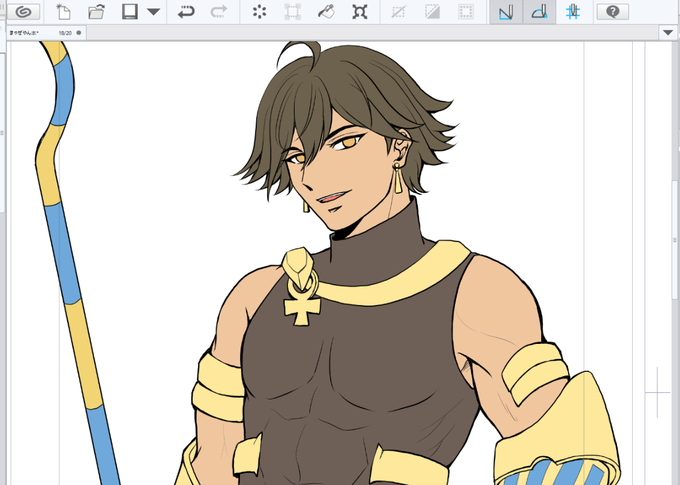The image size is (680, 485).
Task: Click the Deselect selection icon
Action: [398, 12]
